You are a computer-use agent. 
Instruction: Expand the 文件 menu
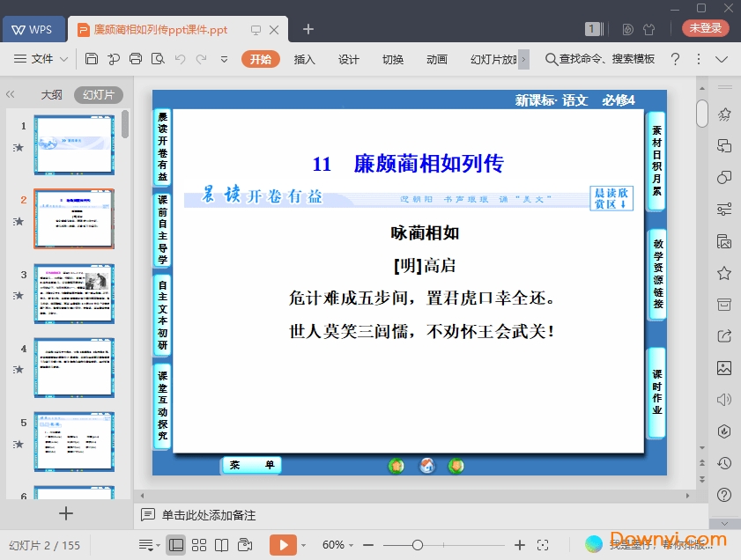(x=42, y=58)
